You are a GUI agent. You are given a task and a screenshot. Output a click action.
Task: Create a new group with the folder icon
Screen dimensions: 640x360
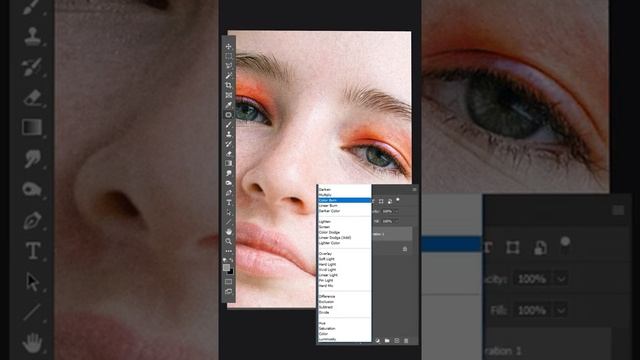(387, 340)
